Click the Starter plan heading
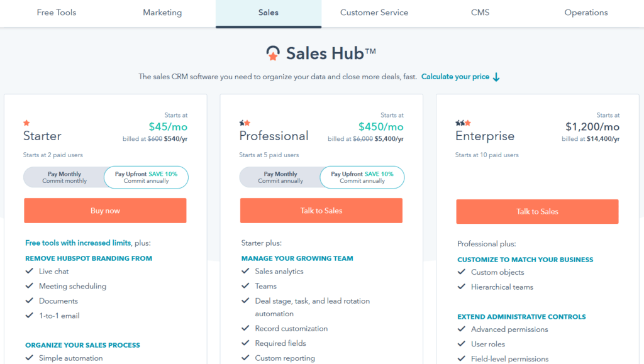Image resolution: width=644 pixels, height=364 pixels. (x=42, y=136)
